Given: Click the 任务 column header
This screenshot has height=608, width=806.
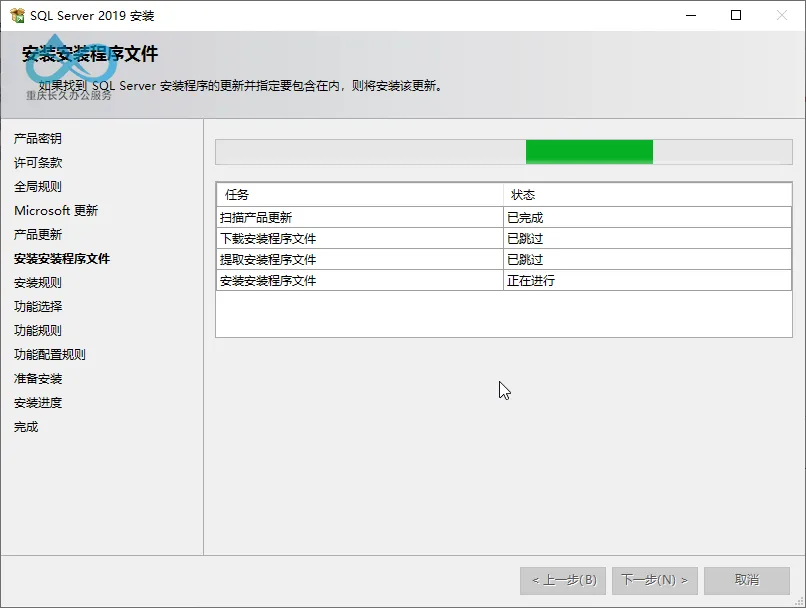Looking at the screenshot, I should pos(360,195).
